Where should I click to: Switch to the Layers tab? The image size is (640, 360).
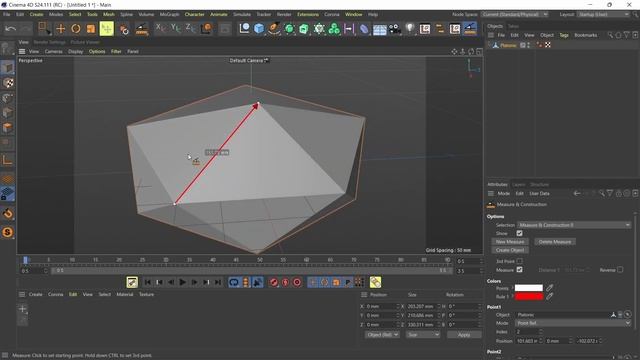[x=518, y=184]
